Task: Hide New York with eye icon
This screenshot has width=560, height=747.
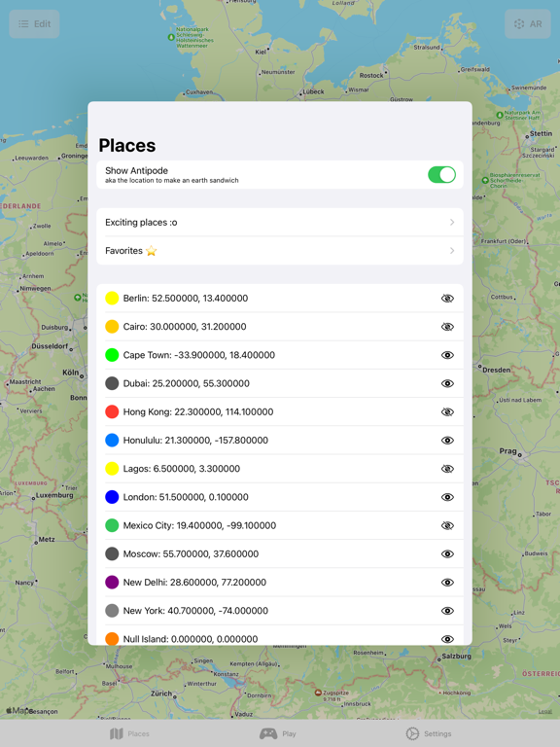Action: click(447, 611)
